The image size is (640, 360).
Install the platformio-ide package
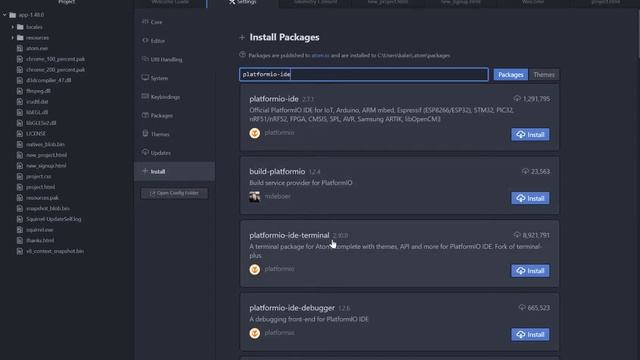(530, 134)
